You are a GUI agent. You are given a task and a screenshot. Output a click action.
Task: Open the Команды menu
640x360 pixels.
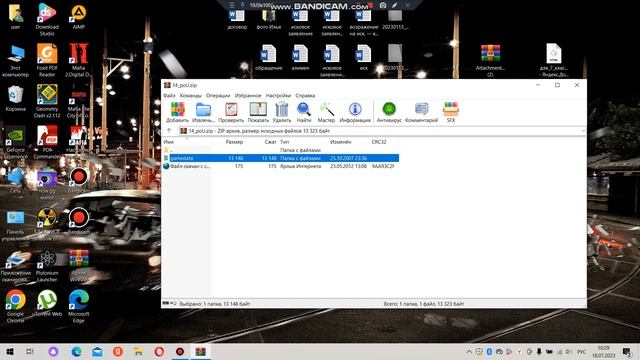[x=191, y=96]
